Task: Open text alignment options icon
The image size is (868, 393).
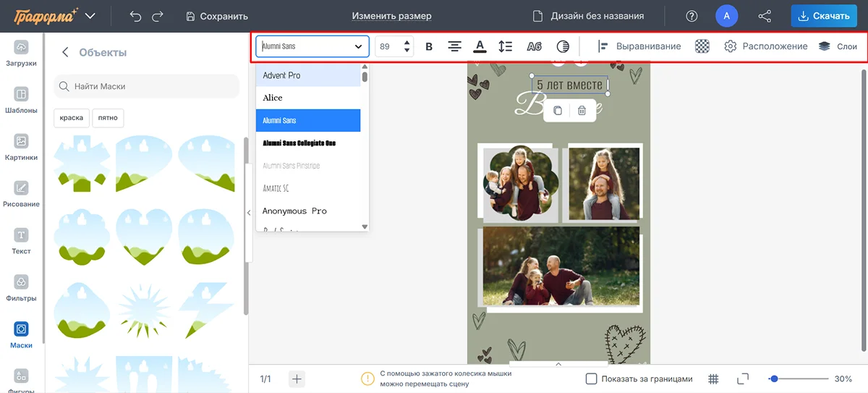Action: point(454,47)
